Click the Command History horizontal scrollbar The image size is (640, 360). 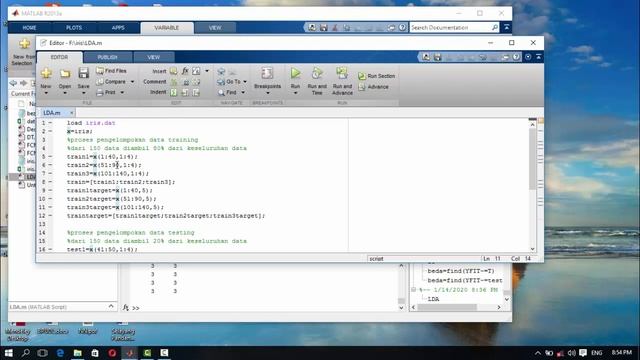click(x=447, y=307)
